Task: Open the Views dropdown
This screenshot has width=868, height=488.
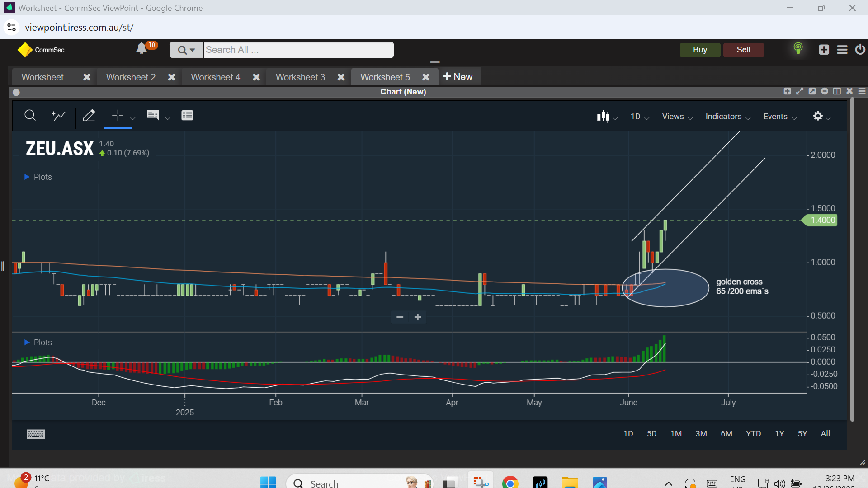Action: coord(677,117)
